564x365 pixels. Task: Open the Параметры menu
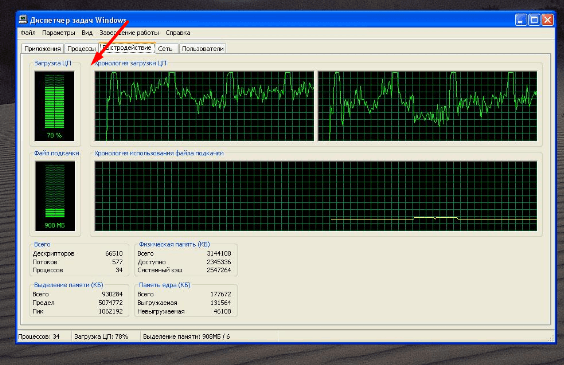click(x=59, y=33)
